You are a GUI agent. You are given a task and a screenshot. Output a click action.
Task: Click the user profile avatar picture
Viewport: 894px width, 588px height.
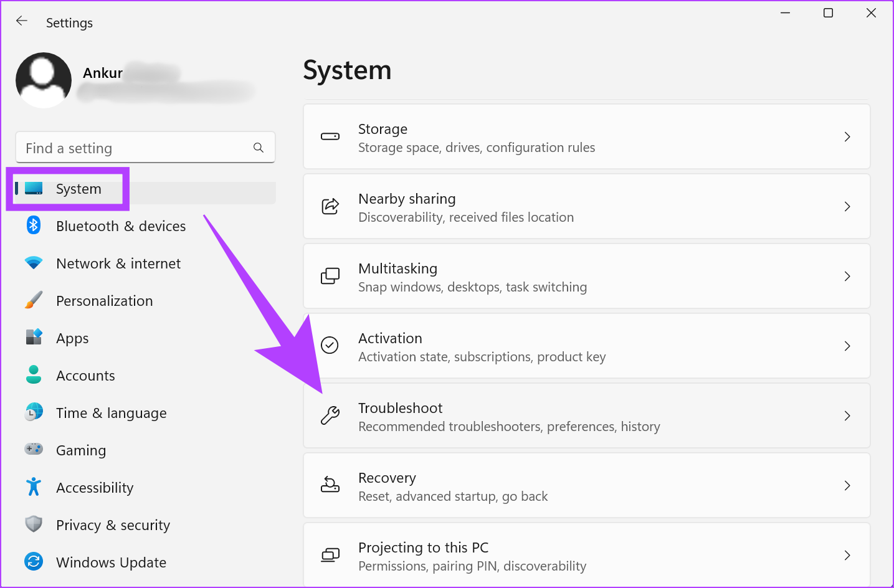pos(44,80)
